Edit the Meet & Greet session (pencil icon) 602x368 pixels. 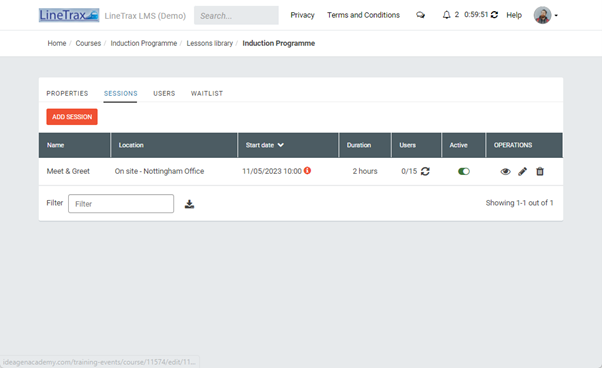point(523,172)
